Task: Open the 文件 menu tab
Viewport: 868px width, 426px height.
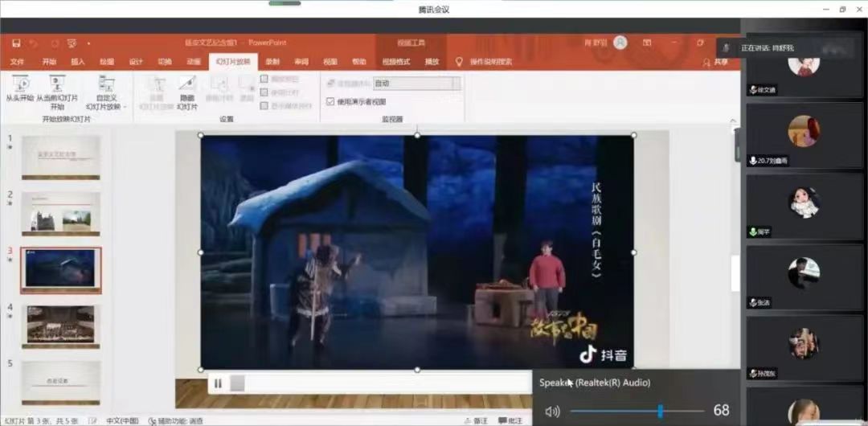Action: click(x=18, y=61)
